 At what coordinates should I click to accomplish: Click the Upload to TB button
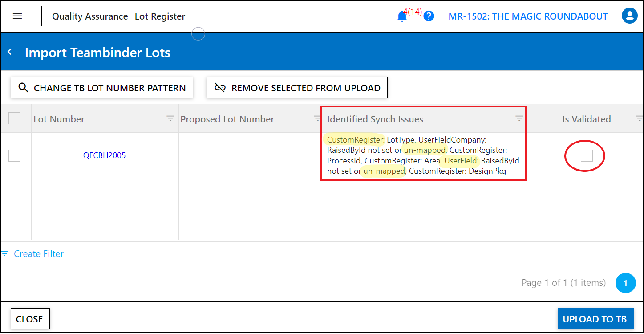595,319
